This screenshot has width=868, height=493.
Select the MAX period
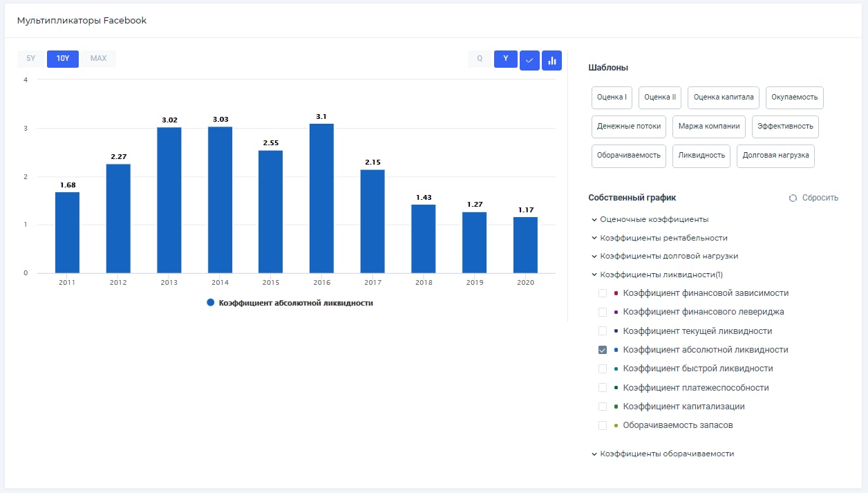[99, 59]
